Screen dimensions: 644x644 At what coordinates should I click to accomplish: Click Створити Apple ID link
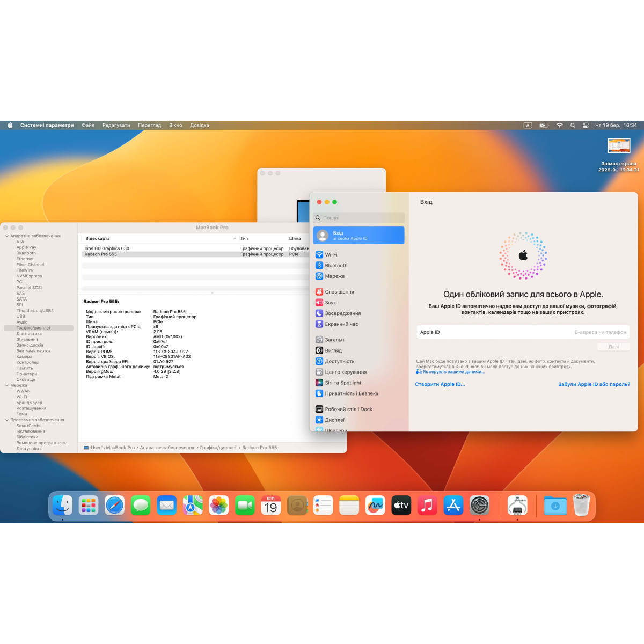tap(440, 384)
